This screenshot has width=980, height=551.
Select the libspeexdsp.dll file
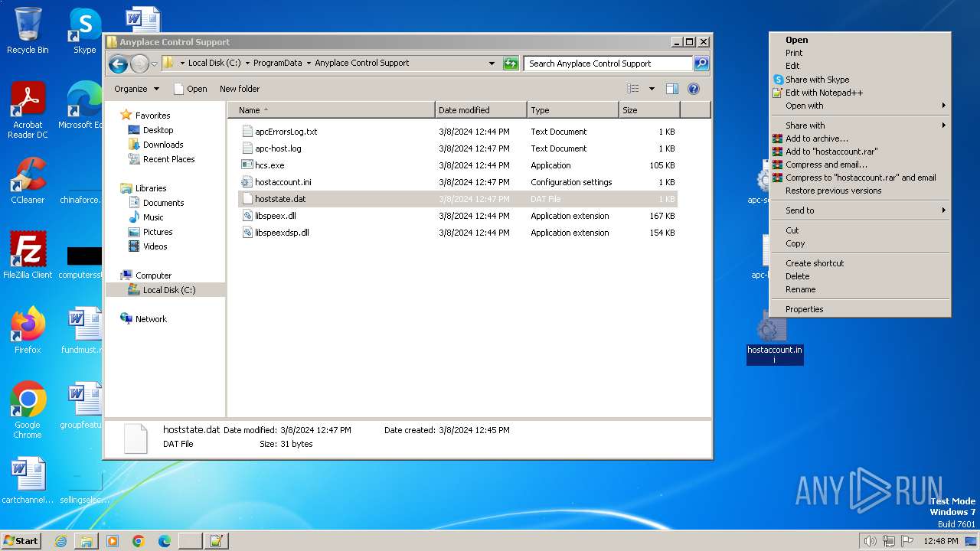pos(282,233)
